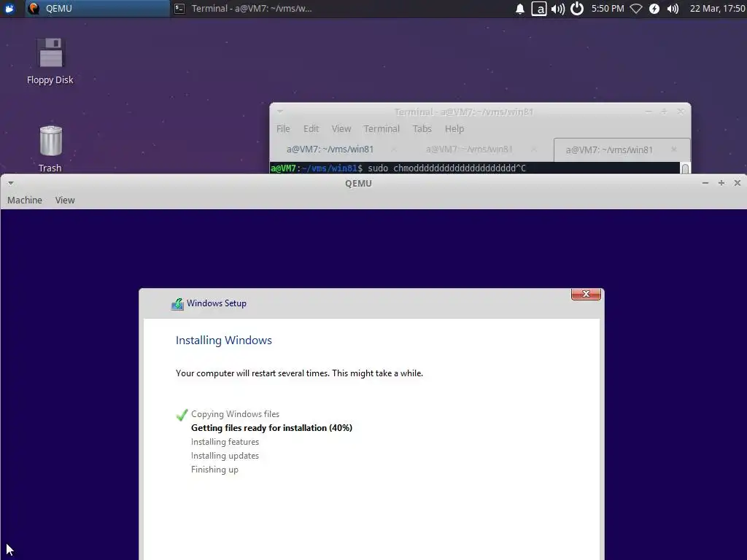The width and height of the screenshot is (747, 560).
Task: Open the volume icon beside keyboard indicator
Action: [558, 9]
